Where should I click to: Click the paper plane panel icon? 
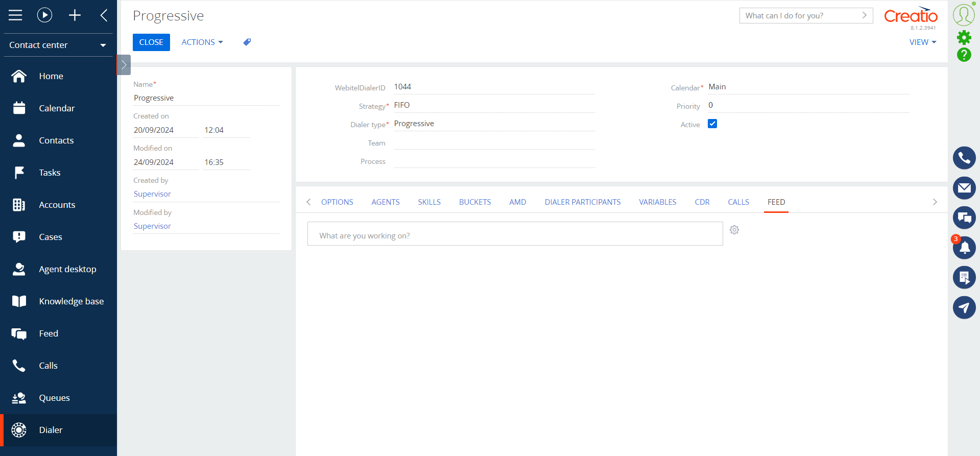coord(964,307)
